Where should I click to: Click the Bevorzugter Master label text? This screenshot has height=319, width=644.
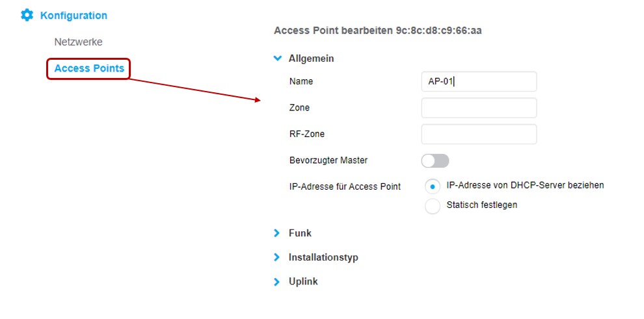[329, 160]
